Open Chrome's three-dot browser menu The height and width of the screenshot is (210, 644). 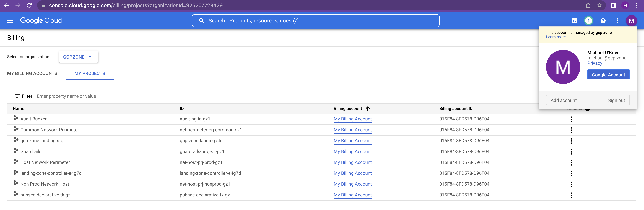click(x=637, y=6)
